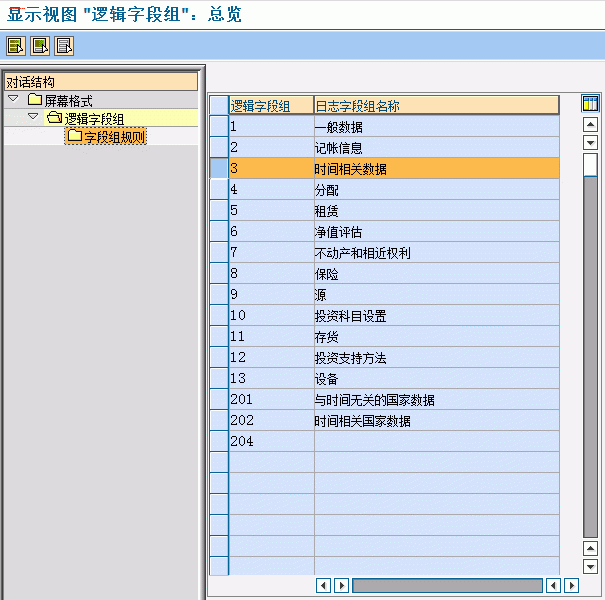Screen dimensions: 605x600
Task: Click the cell with group number 204
Action: [x=271, y=441]
